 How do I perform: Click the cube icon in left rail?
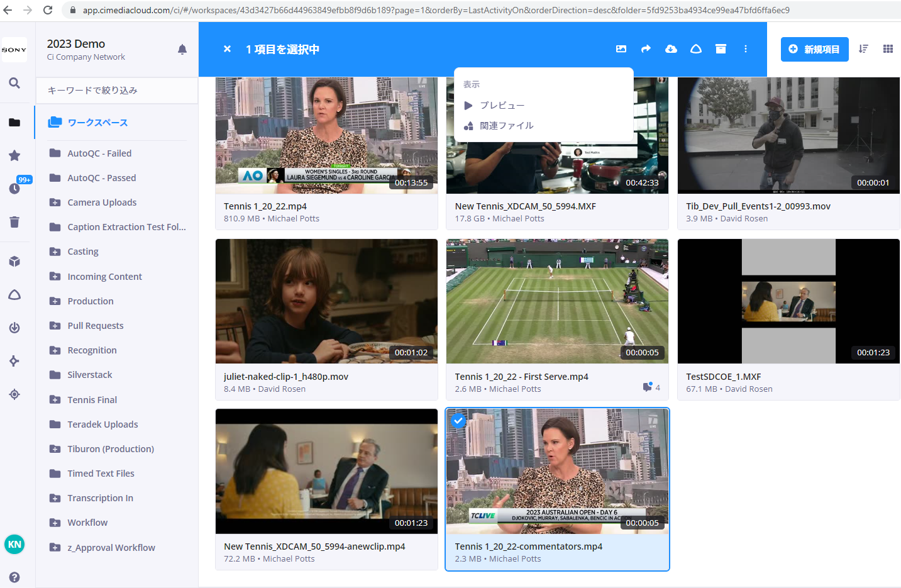[14, 262]
